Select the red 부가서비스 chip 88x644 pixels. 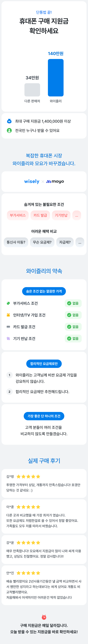click(x=18, y=215)
